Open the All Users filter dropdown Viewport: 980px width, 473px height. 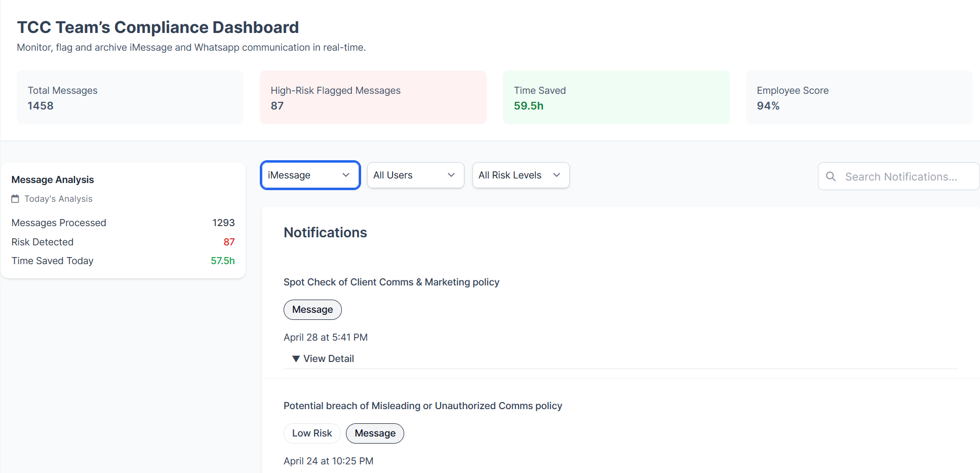pyautogui.click(x=415, y=175)
